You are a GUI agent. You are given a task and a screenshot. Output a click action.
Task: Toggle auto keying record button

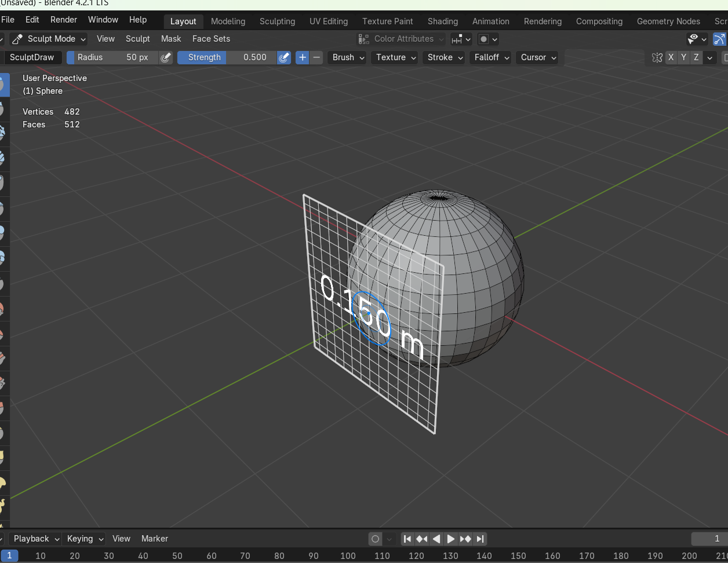[x=376, y=539]
